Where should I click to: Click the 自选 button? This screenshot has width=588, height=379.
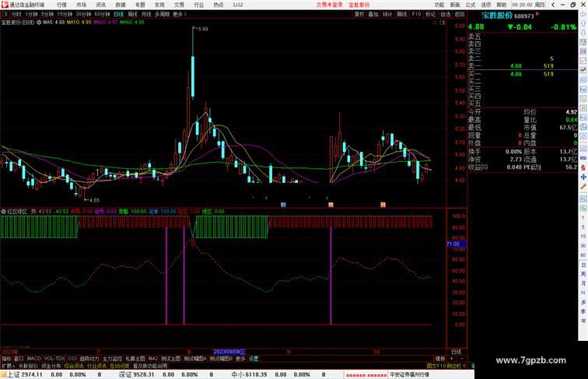click(445, 14)
